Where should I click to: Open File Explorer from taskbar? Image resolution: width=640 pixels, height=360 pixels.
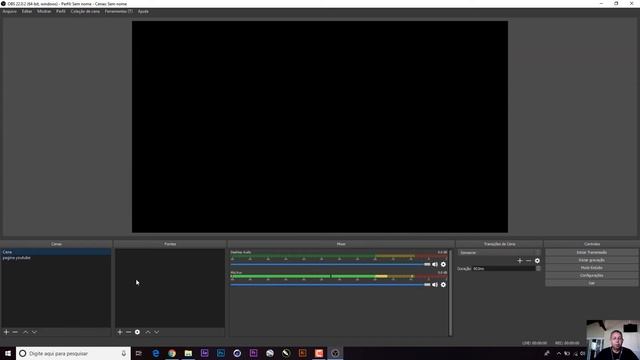click(188, 353)
